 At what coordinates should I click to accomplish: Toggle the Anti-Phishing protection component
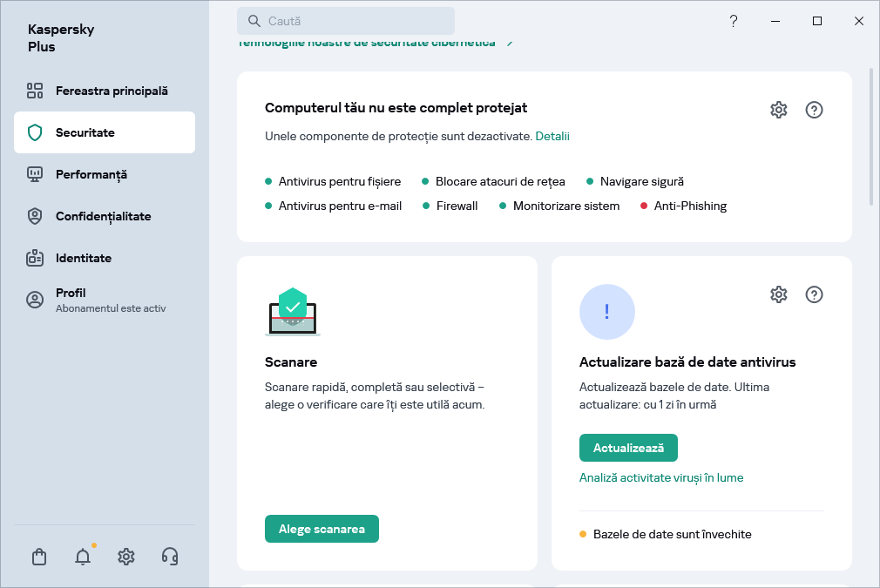[689, 206]
